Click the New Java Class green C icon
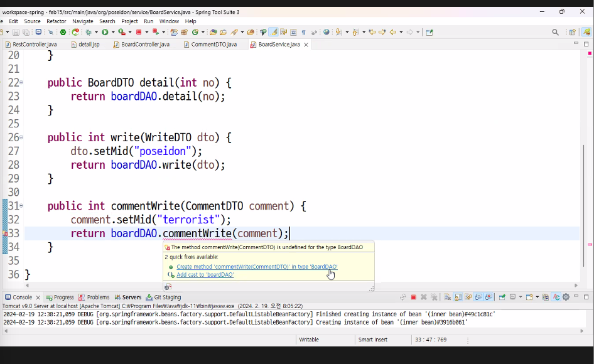Viewport: 594px width, 364px height. point(195,32)
